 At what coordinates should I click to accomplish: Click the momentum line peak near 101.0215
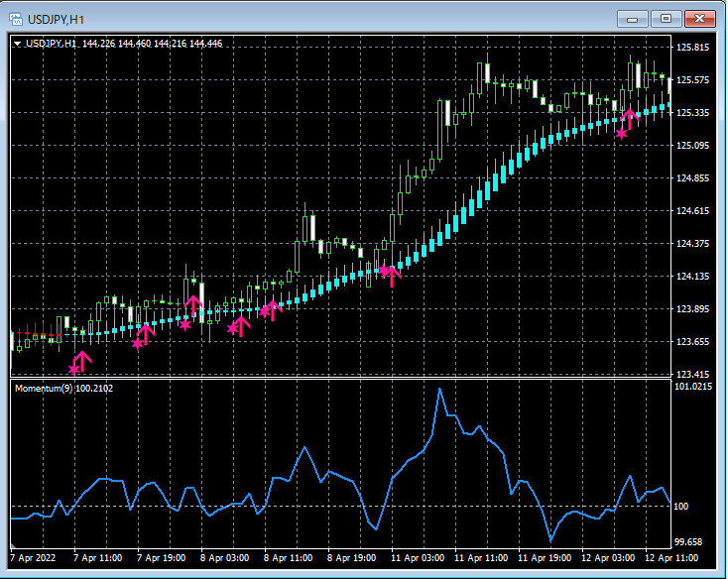click(440, 389)
